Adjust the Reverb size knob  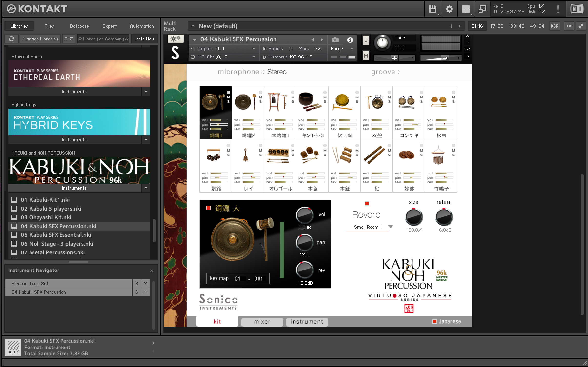414,217
